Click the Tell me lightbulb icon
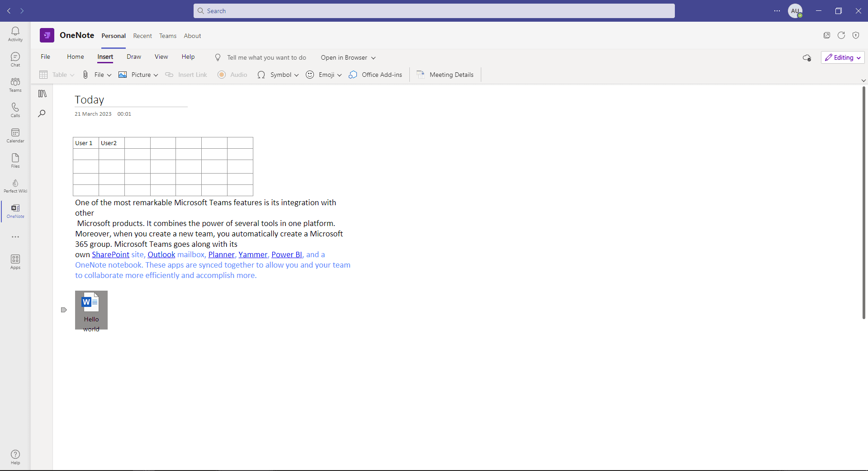 pos(218,57)
